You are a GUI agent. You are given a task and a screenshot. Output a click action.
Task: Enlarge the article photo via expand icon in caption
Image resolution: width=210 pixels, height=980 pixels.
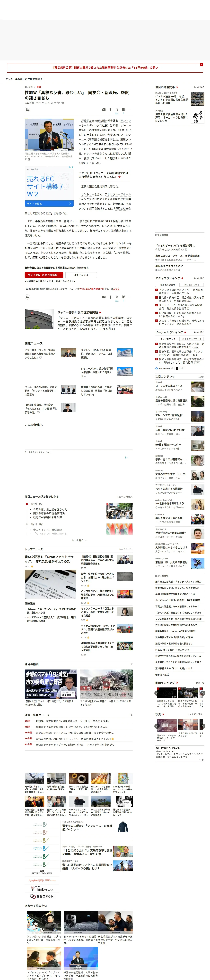[x=29, y=160]
